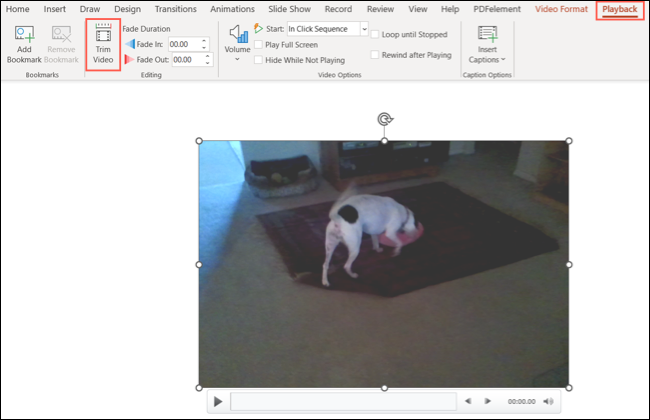Click the 00:00.00 playback time readout
The width and height of the screenshot is (650, 420).
point(521,401)
